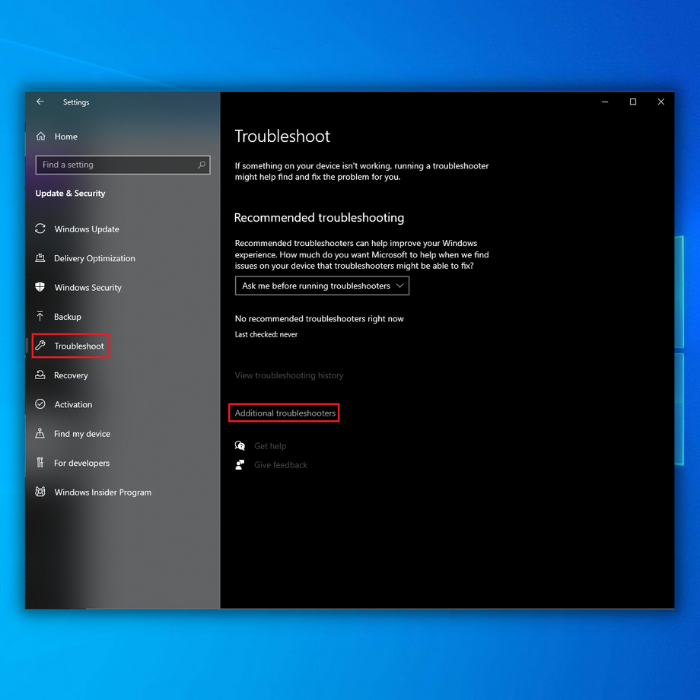Viewport: 700px width, 700px height.
Task: Click the Last checked: never text
Action: click(266, 334)
